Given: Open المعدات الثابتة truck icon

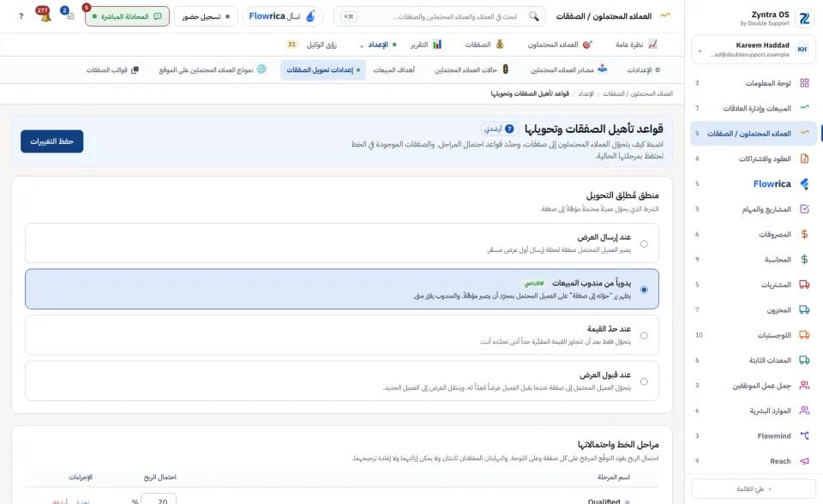Looking at the screenshot, I should point(804,360).
